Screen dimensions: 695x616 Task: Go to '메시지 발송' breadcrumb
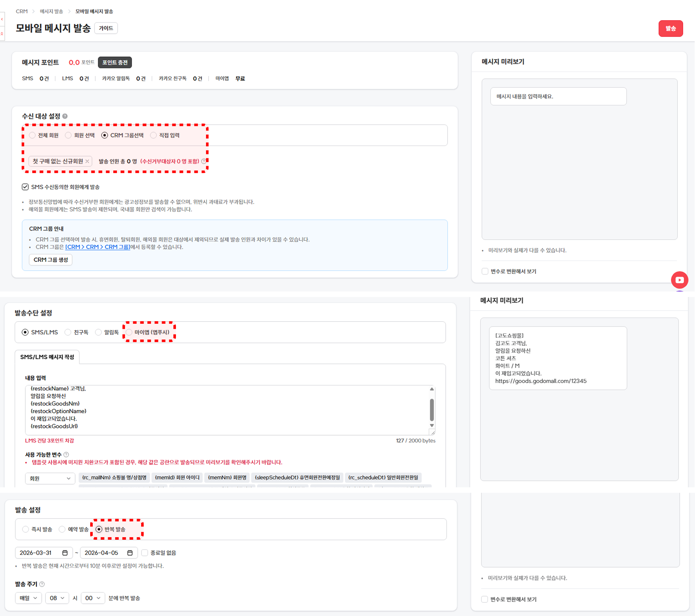point(51,11)
